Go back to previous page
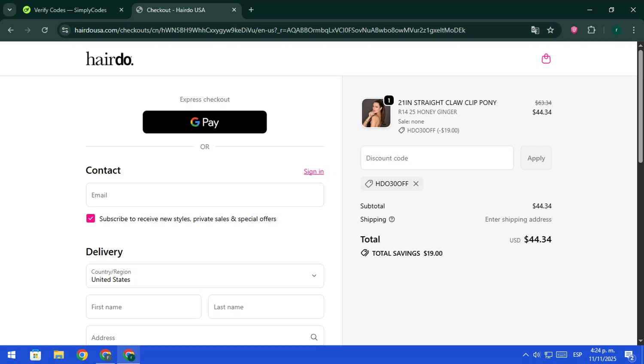The width and height of the screenshot is (644, 364). click(11, 30)
